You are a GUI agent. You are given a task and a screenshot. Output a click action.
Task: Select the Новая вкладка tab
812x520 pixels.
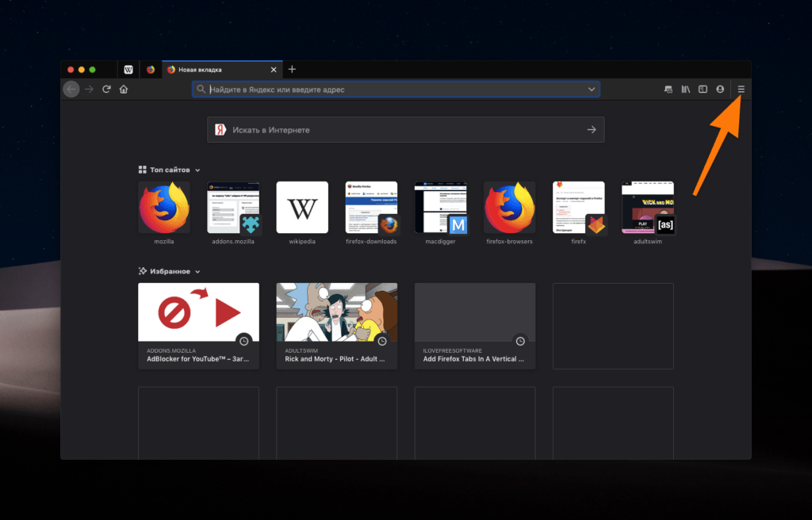[222, 70]
